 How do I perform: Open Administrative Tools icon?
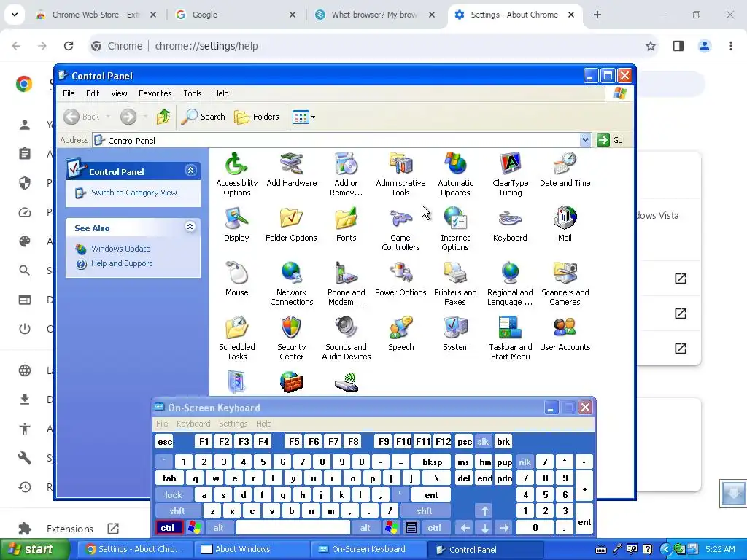click(400, 174)
